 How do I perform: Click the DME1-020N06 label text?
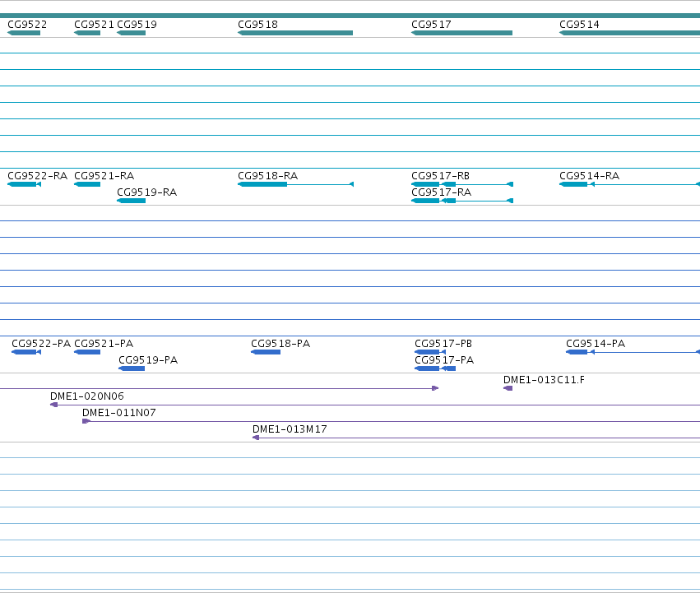pos(87,396)
